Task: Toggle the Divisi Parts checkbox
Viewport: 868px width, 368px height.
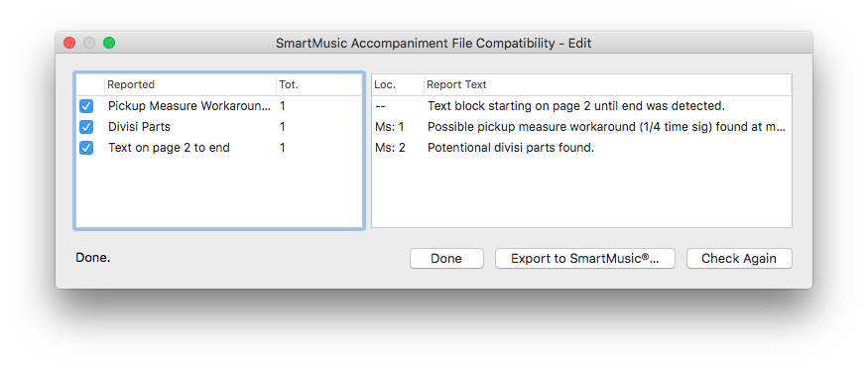Action: 86,127
